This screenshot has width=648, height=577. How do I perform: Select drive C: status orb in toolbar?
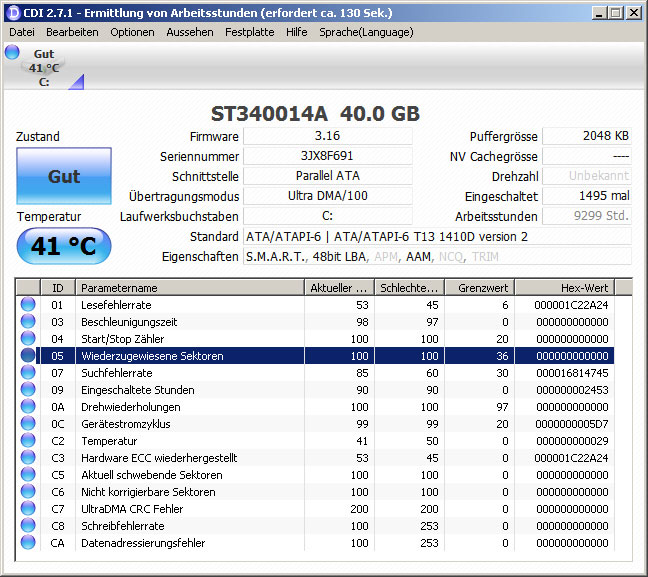coord(12,52)
